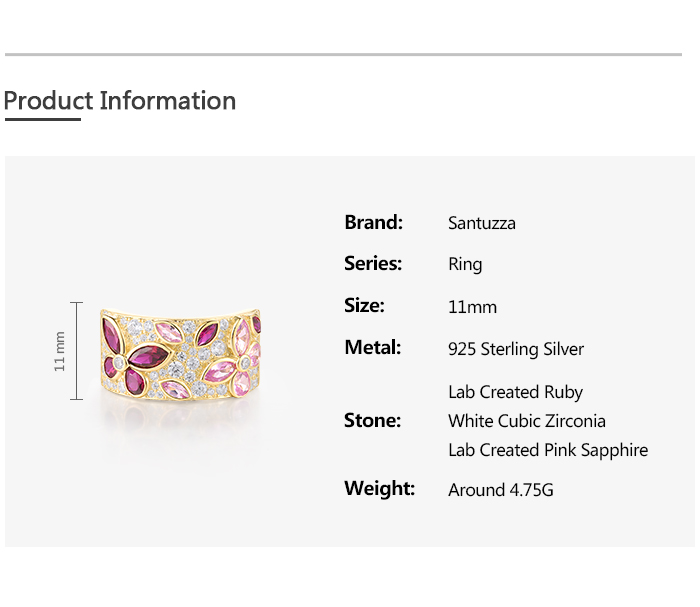Click the vertical 11 mm dimension label
Viewport: 700px width, 607px height.
point(60,351)
